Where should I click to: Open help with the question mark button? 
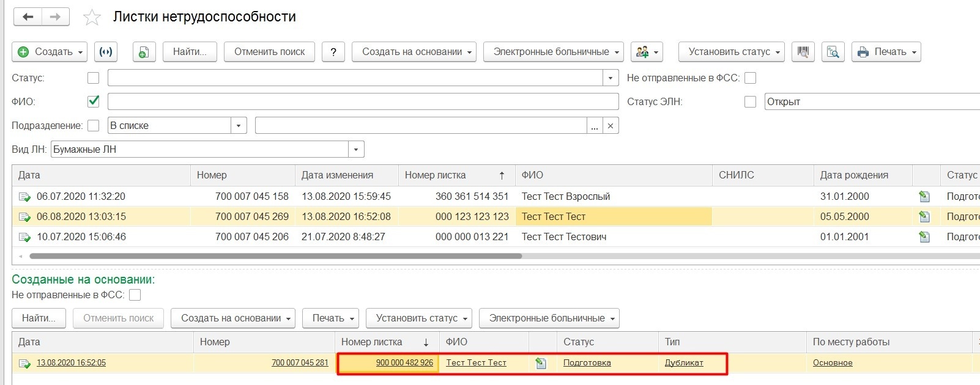pyautogui.click(x=333, y=52)
